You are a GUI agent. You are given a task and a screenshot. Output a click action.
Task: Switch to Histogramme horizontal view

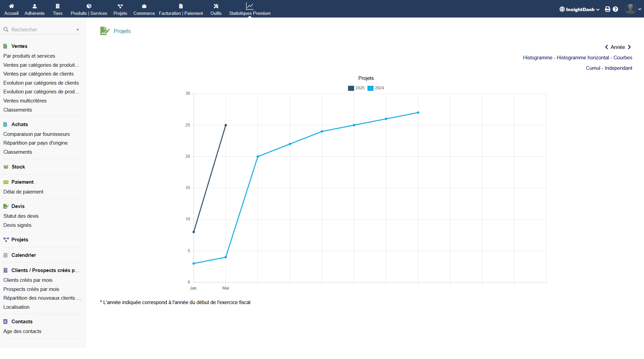pos(583,58)
